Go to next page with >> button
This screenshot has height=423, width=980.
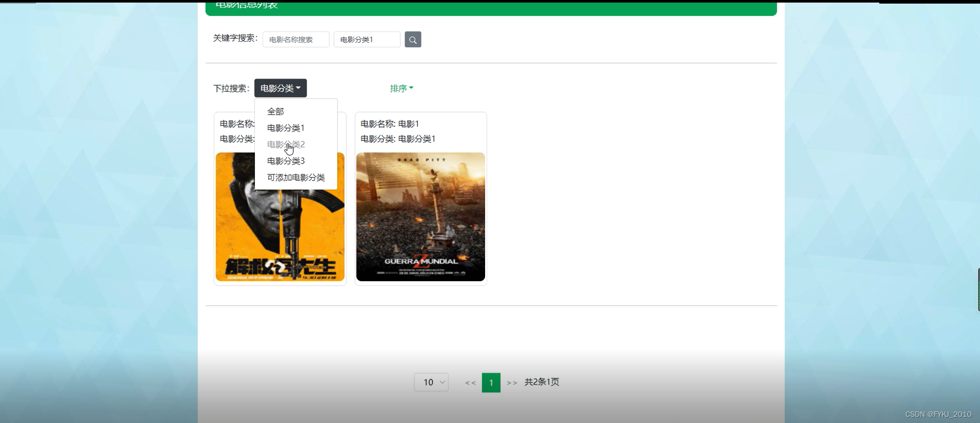512,383
